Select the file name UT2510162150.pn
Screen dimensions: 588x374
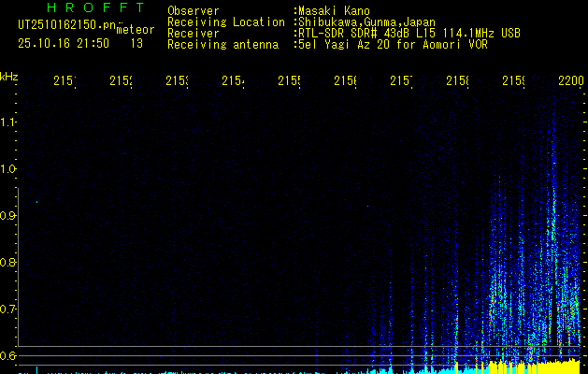66,25
